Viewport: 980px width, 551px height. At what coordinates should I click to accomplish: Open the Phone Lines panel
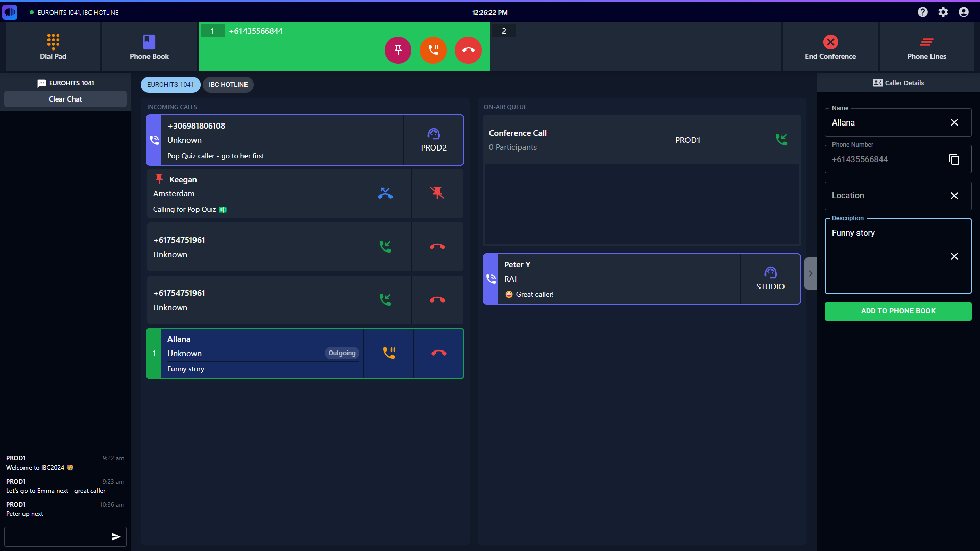[x=926, y=46]
